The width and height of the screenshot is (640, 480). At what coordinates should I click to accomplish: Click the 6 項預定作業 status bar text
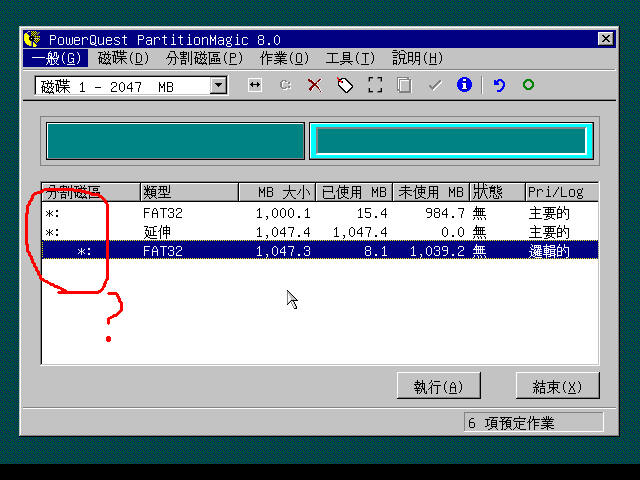[511, 423]
